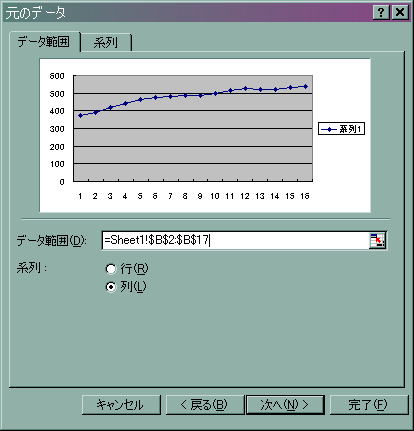Click the 次へ(N) button
This screenshot has height=431, width=414.
point(285,405)
